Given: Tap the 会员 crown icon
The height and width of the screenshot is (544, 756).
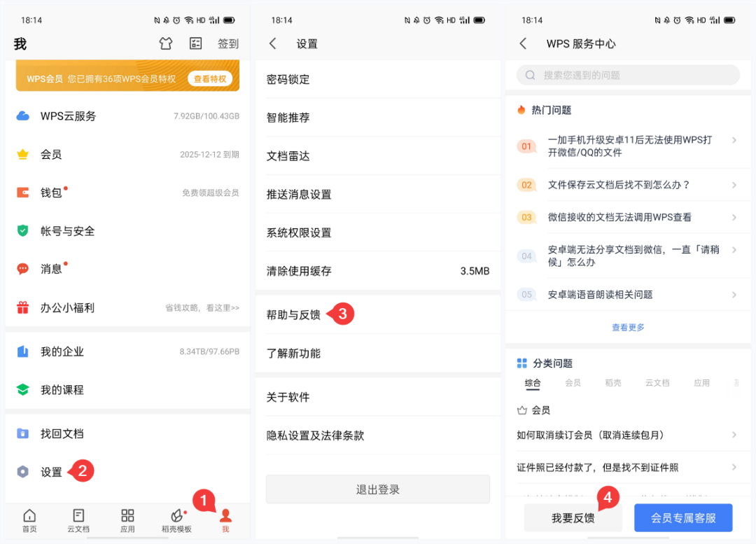Looking at the screenshot, I should 22,154.
